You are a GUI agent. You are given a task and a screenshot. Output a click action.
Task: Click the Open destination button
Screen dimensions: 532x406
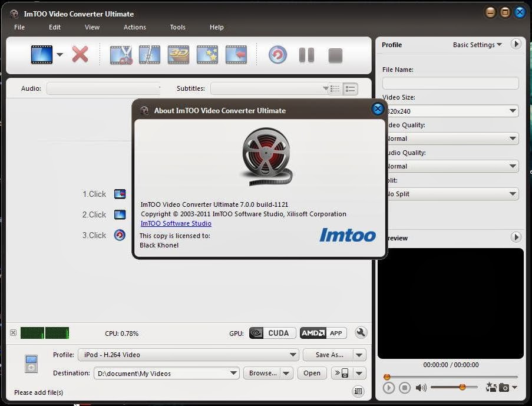(x=312, y=374)
